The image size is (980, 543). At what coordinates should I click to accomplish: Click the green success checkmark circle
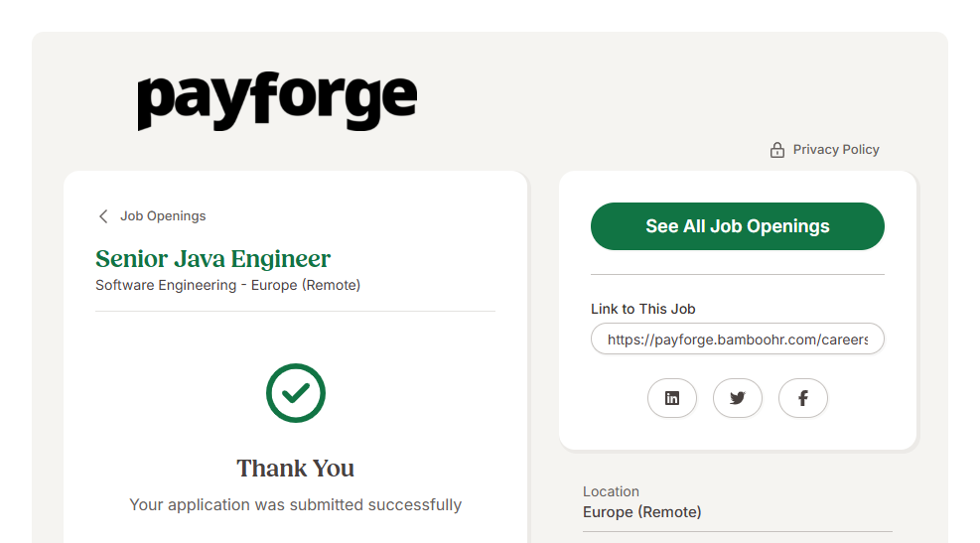(x=296, y=393)
